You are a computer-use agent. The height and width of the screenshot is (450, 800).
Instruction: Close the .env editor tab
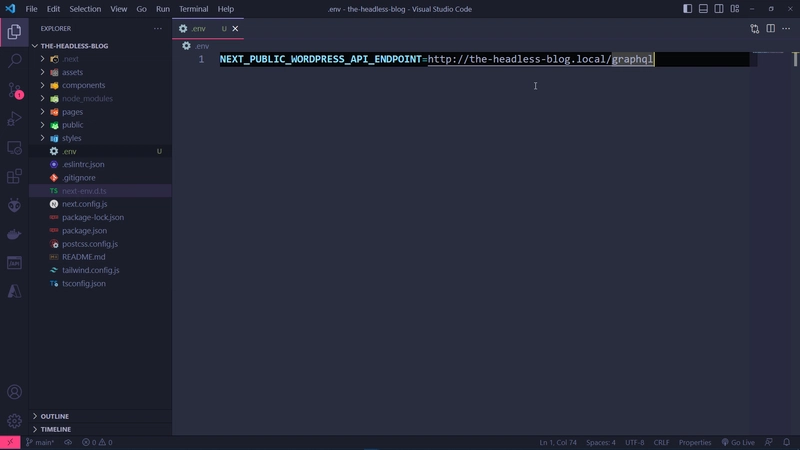click(x=235, y=29)
